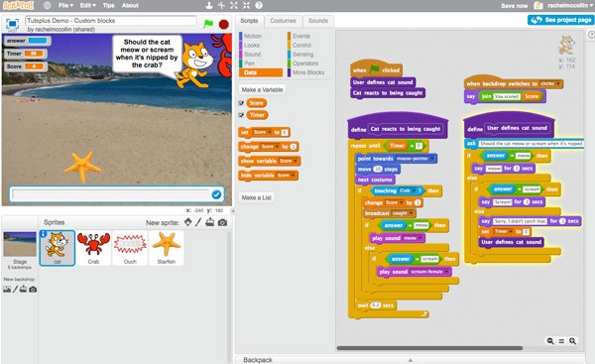The height and width of the screenshot is (364, 595).
Task: Switch to the Sounds tab
Action: click(x=318, y=21)
